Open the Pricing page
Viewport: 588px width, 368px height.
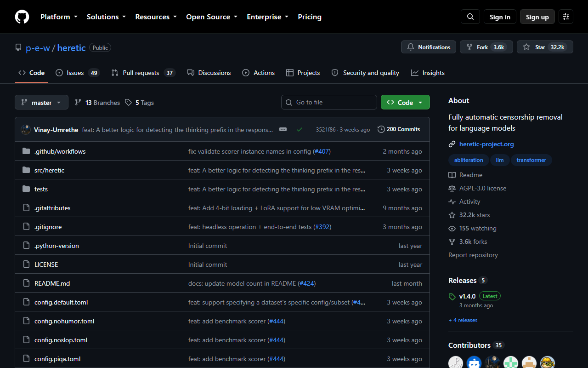point(310,17)
